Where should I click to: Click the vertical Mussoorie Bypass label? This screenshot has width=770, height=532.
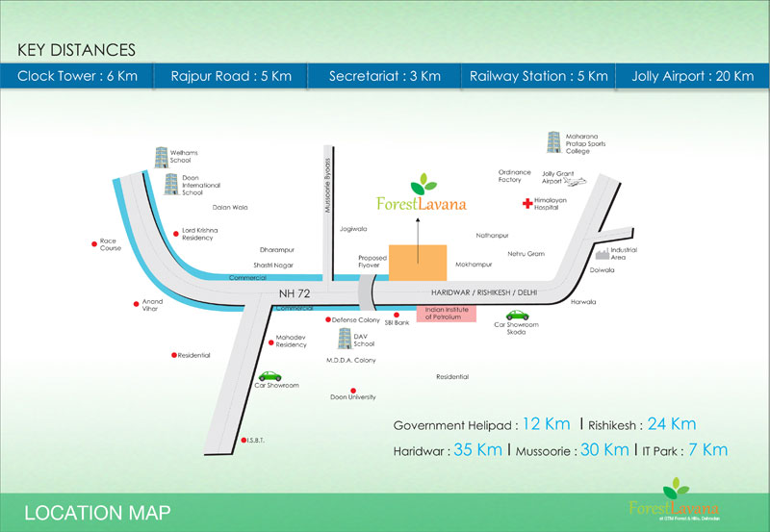tap(327, 185)
